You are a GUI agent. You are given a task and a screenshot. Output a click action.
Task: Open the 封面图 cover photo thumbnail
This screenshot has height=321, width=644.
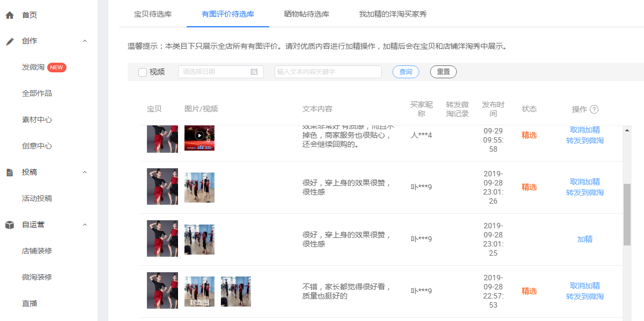click(199, 292)
